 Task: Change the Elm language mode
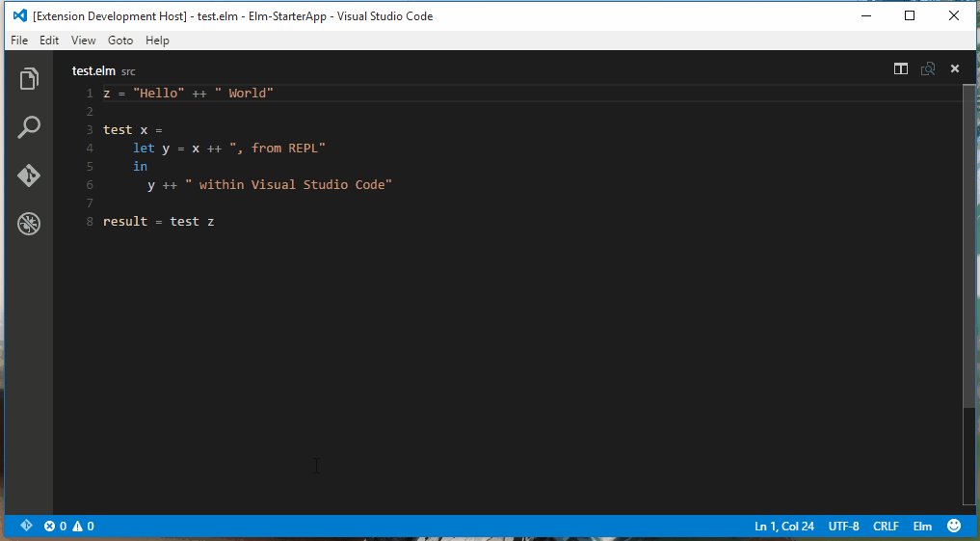pos(922,526)
